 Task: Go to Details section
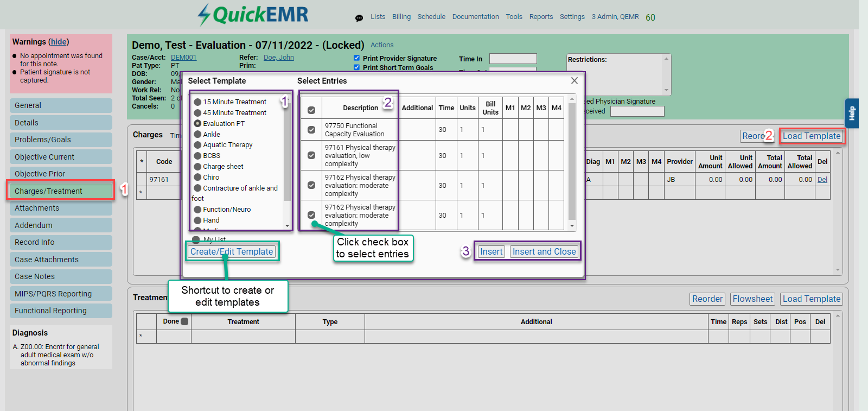[x=61, y=123]
